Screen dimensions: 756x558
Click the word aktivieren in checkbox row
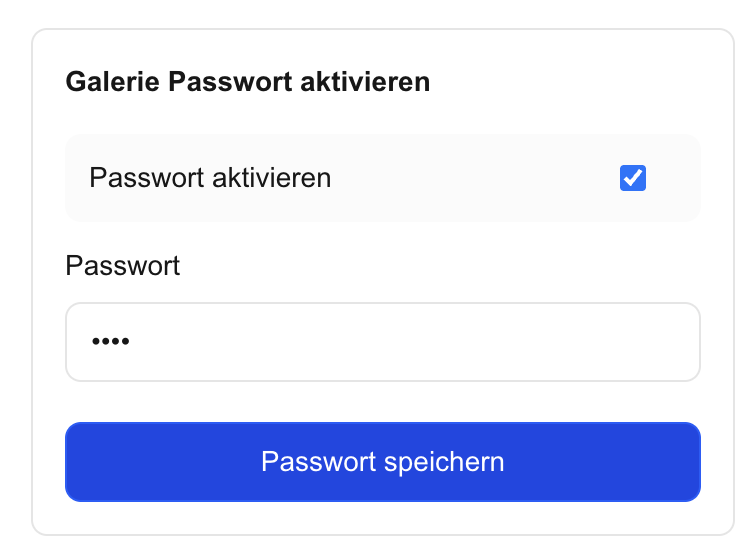(x=271, y=177)
